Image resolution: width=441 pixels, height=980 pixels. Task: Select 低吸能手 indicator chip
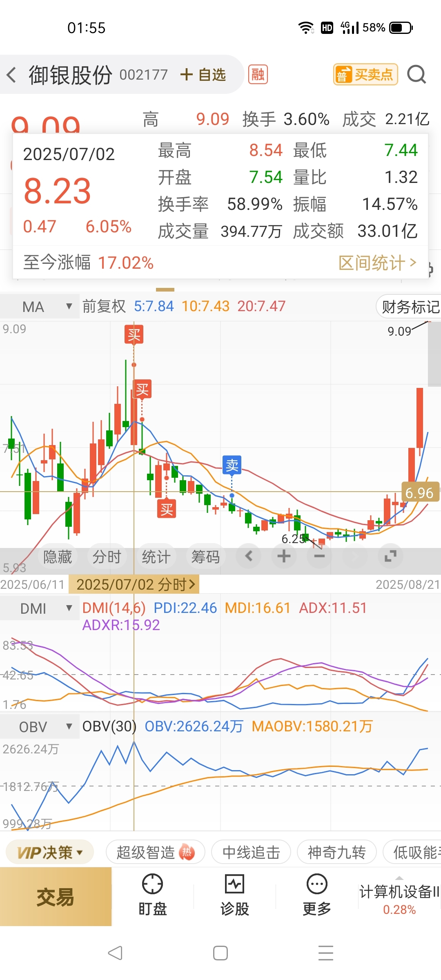coord(412,852)
